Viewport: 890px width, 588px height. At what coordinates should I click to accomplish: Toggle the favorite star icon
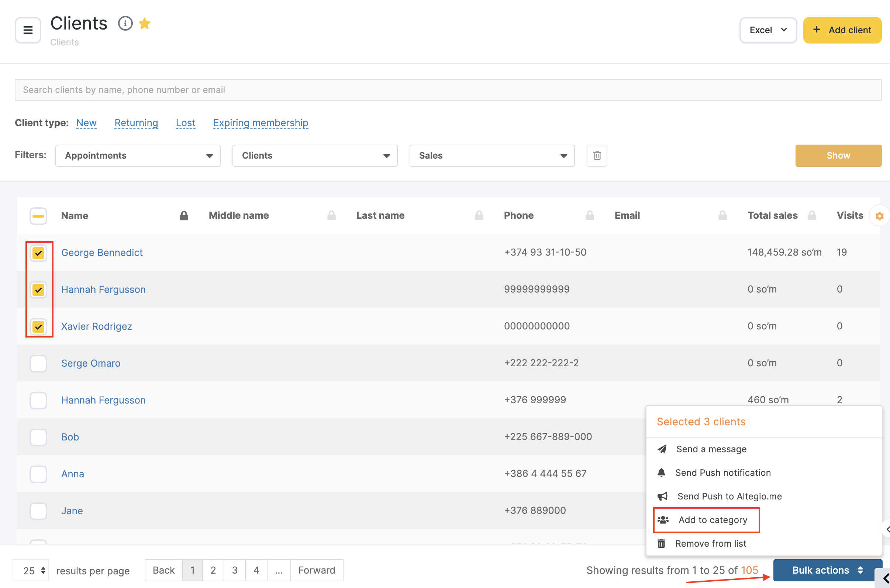pos(144,24)
